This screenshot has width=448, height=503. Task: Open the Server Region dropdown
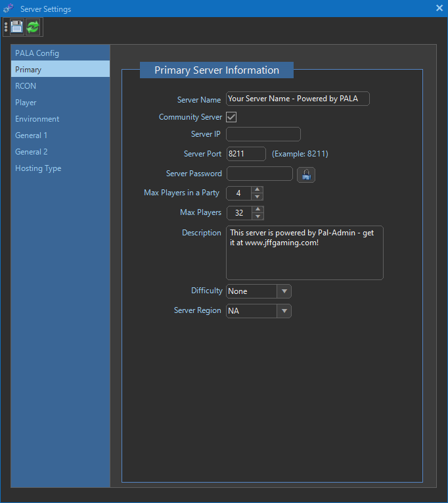click(x=284, y=311)
